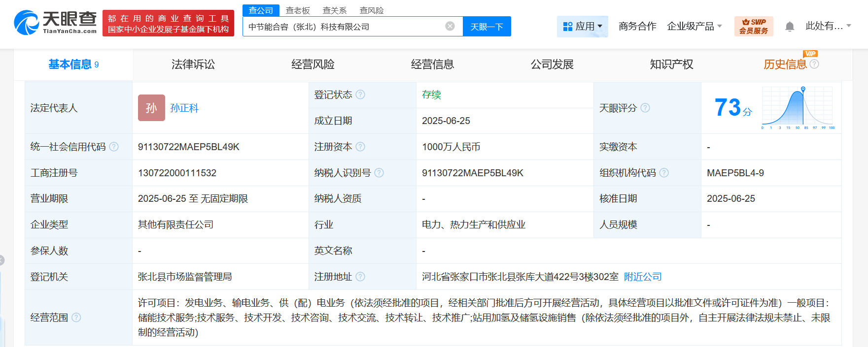Click registration number 130722000111532

click(x=177, y=173)
